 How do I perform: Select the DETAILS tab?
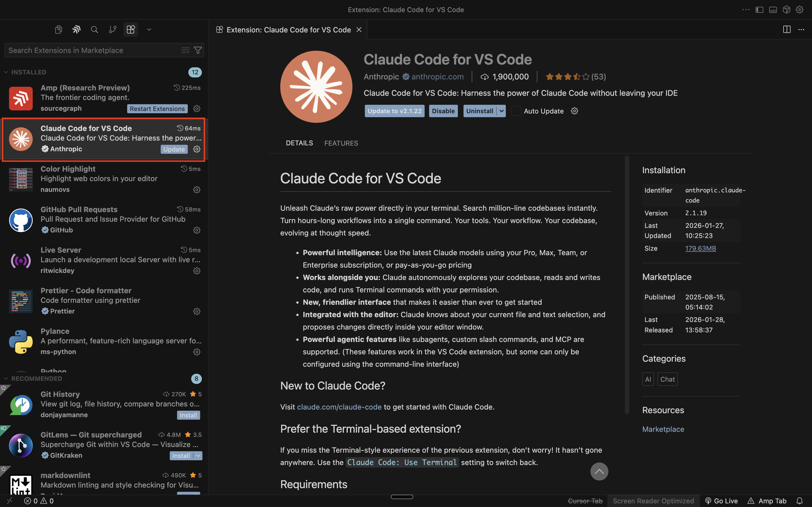click(299, 143)
